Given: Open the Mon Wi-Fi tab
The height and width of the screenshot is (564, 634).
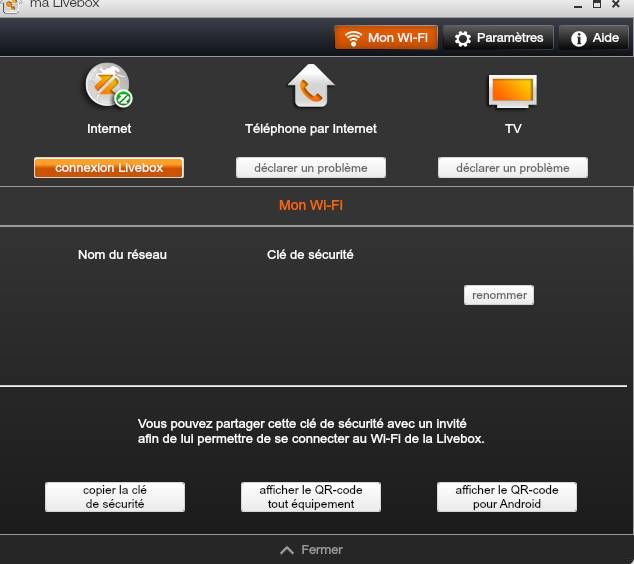Looking at the screenshot, I should pos(386,38).
